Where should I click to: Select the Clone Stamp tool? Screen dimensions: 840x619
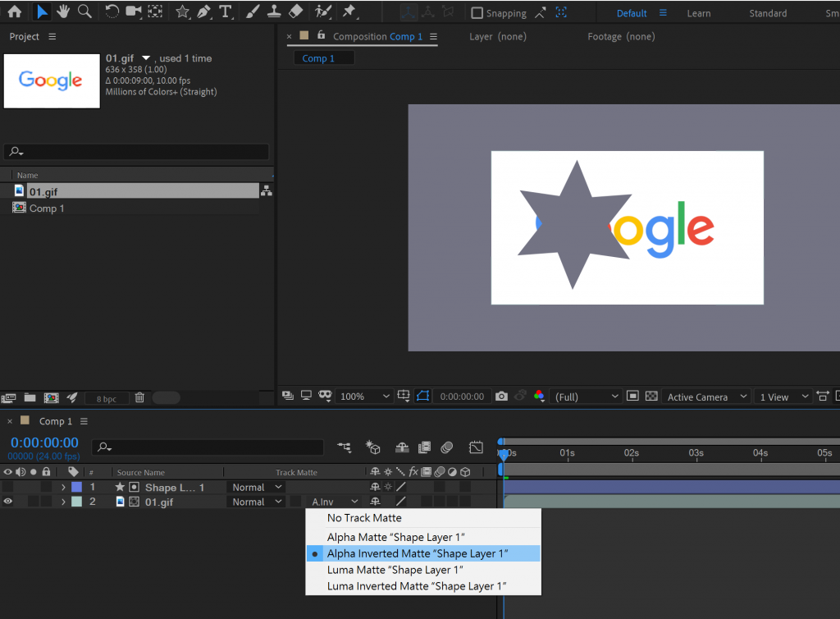click(276, 12)
